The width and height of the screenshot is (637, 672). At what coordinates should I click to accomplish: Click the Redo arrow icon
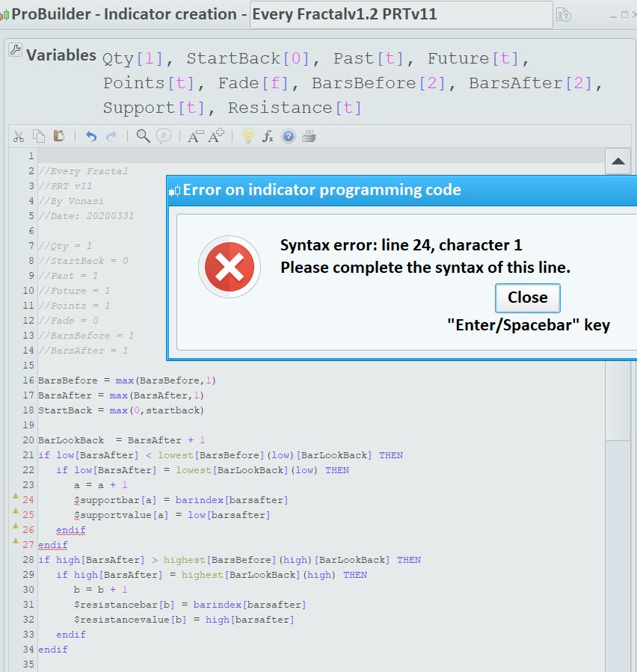coord(111,136)
